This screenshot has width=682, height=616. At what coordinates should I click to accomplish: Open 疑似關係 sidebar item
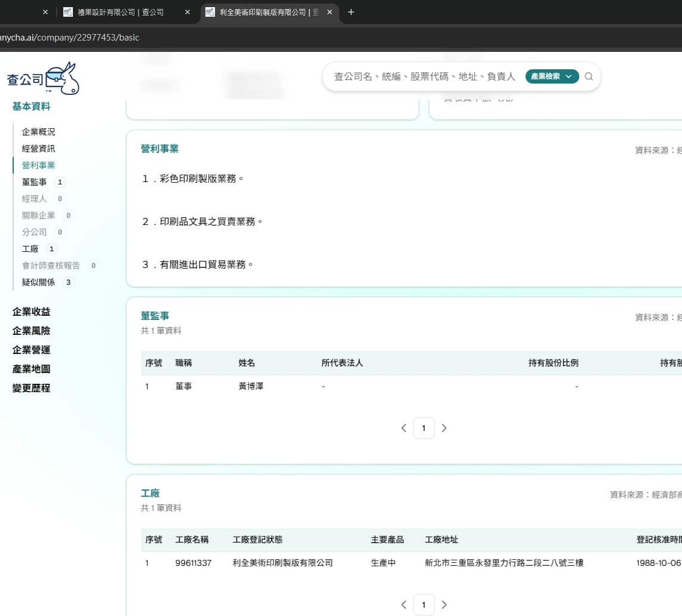pyautogui.click(x=39, y=282)
